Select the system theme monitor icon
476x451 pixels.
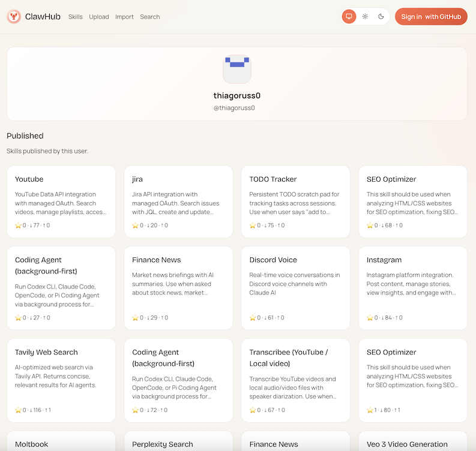[x=349, y=17]
